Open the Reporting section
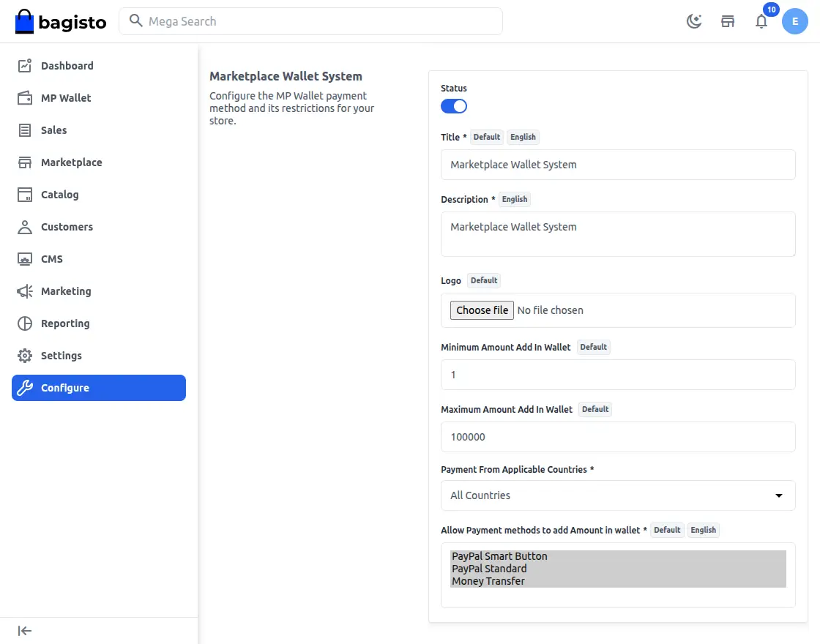820x644 pixels. 67,323
